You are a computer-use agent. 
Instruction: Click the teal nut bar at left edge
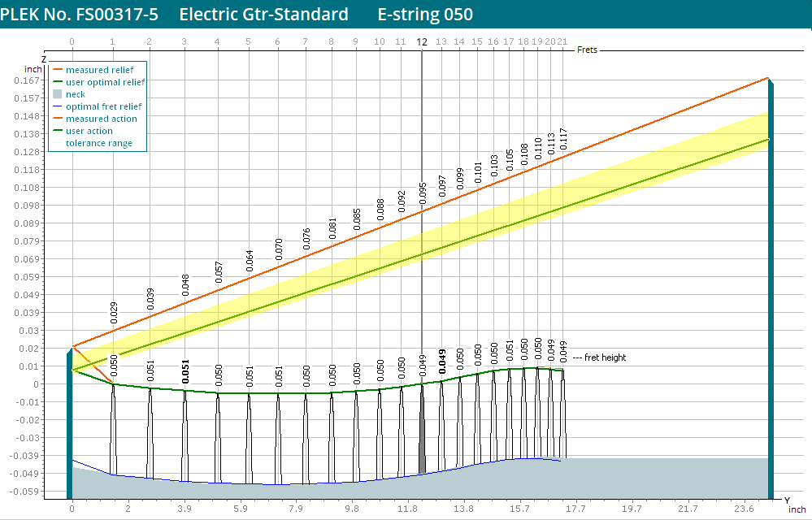[69, 422]
